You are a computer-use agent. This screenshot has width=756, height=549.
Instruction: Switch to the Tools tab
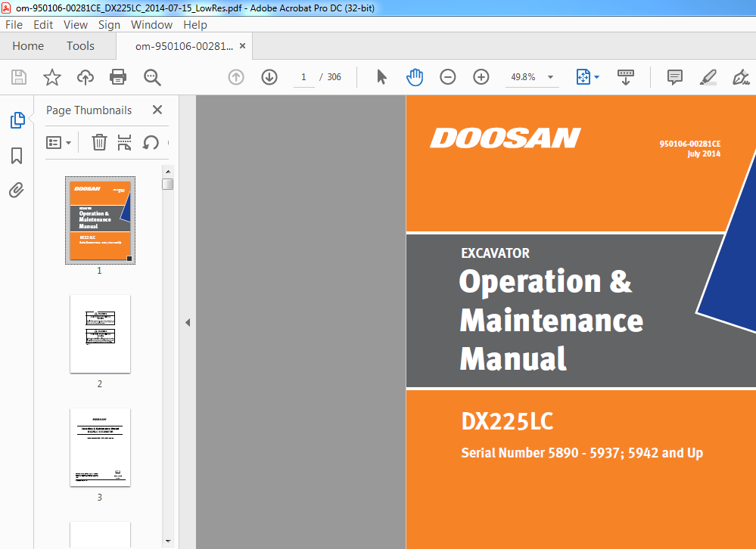[80, 45]
